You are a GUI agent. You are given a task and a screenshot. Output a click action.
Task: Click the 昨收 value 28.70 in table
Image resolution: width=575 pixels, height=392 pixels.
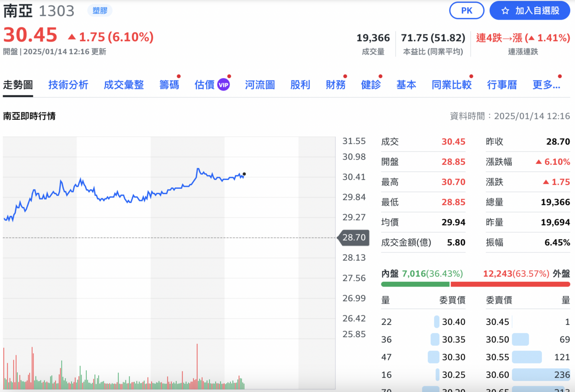[x=558, y=142]
